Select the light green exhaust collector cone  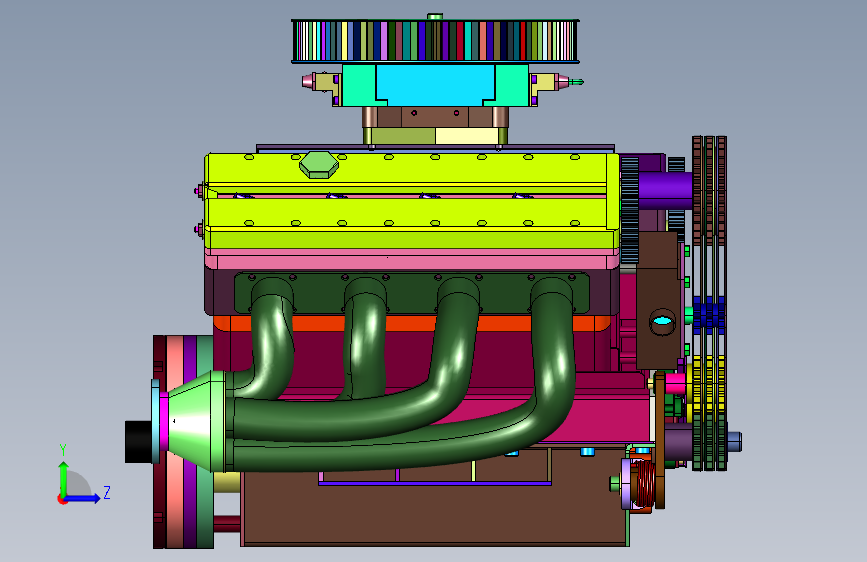pos(195,421)
